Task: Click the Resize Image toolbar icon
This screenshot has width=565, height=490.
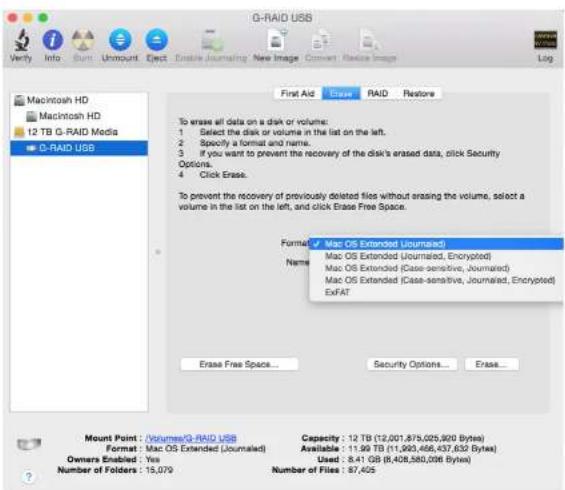Action: tap(370, 40)
